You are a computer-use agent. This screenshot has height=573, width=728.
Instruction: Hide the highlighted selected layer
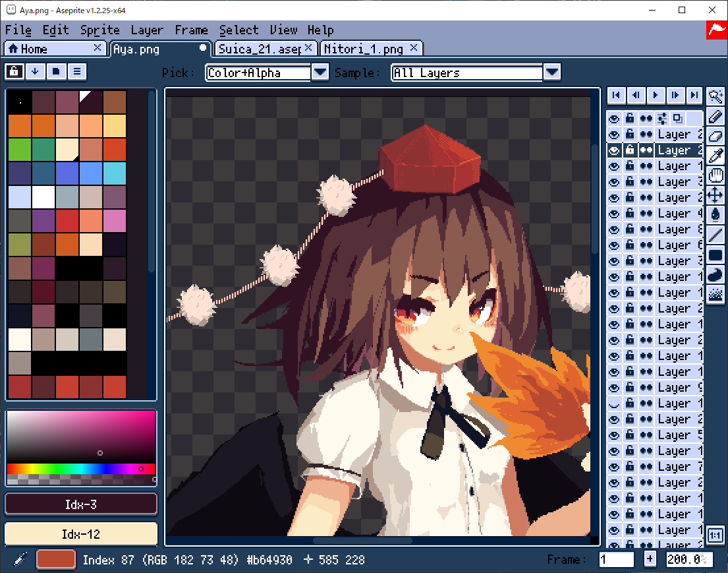[614, 150]
